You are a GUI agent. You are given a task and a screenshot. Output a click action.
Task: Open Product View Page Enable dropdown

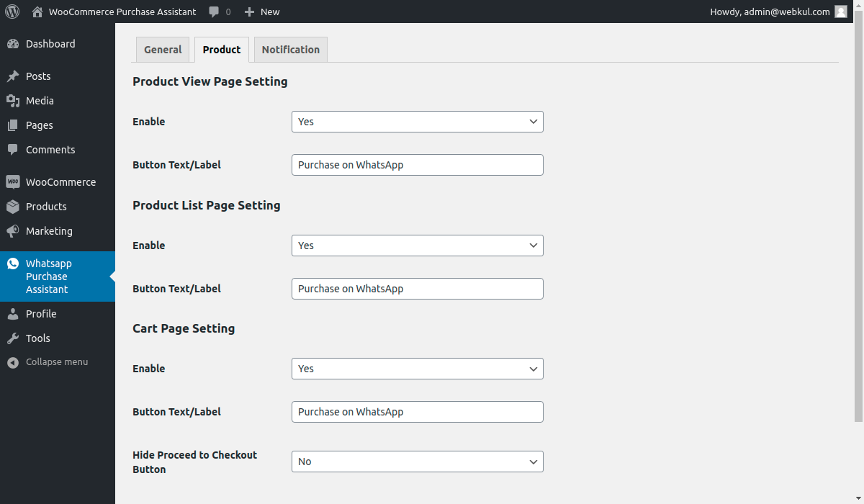point(417,122)
